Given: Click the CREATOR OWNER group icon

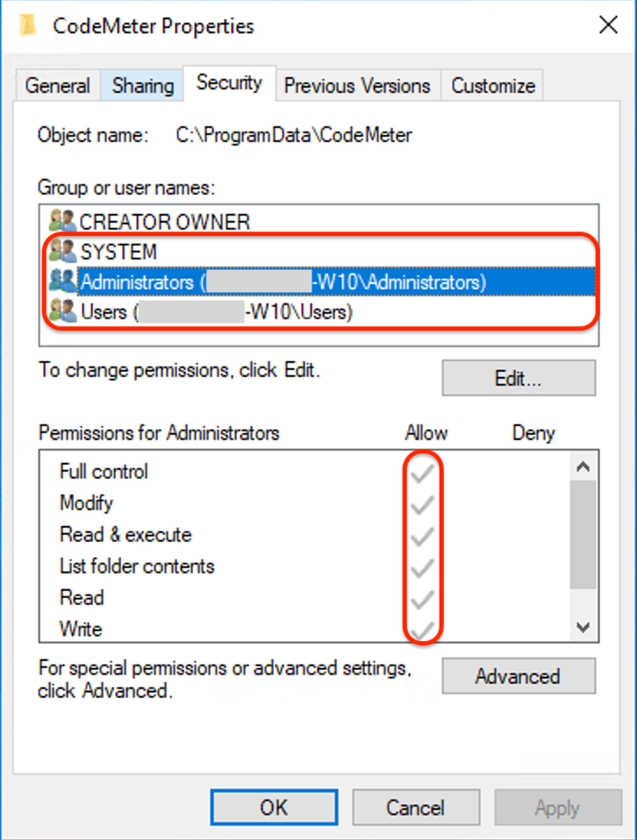Looking at the screenshot, I should point(62,222).
